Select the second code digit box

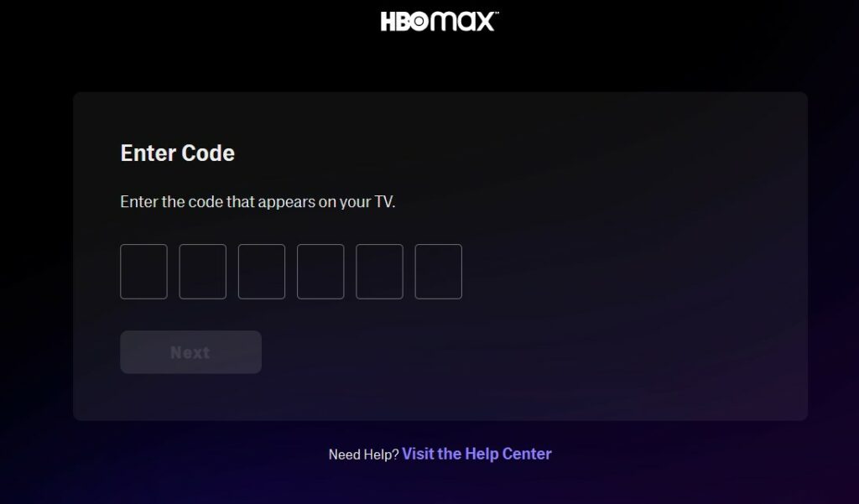(203, 272)
